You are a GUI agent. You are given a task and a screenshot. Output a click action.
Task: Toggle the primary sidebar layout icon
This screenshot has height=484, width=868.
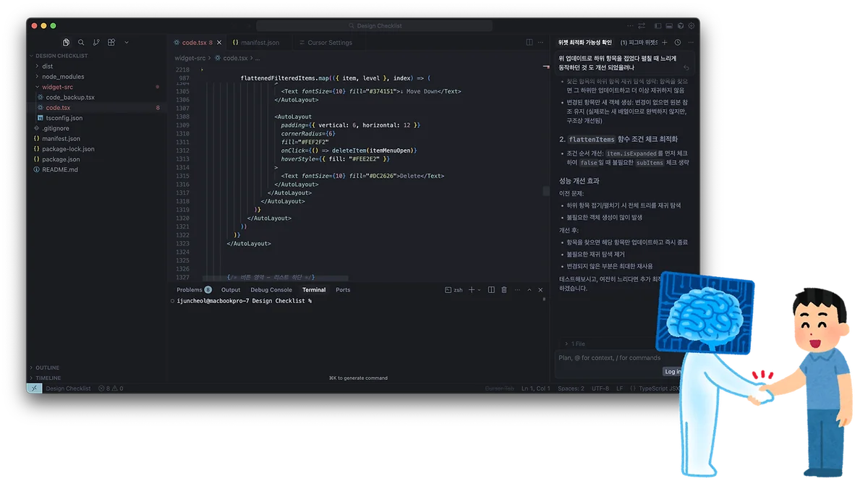pyautogui.click(x=658, y=26)
